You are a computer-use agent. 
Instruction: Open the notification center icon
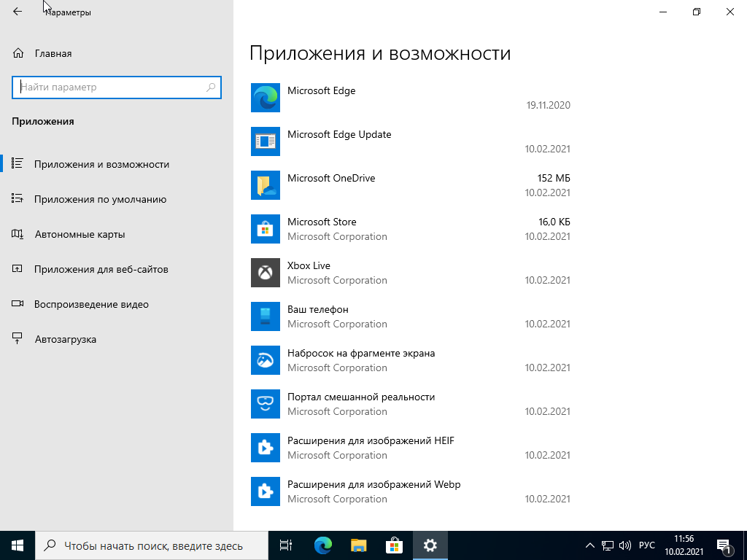724,545
